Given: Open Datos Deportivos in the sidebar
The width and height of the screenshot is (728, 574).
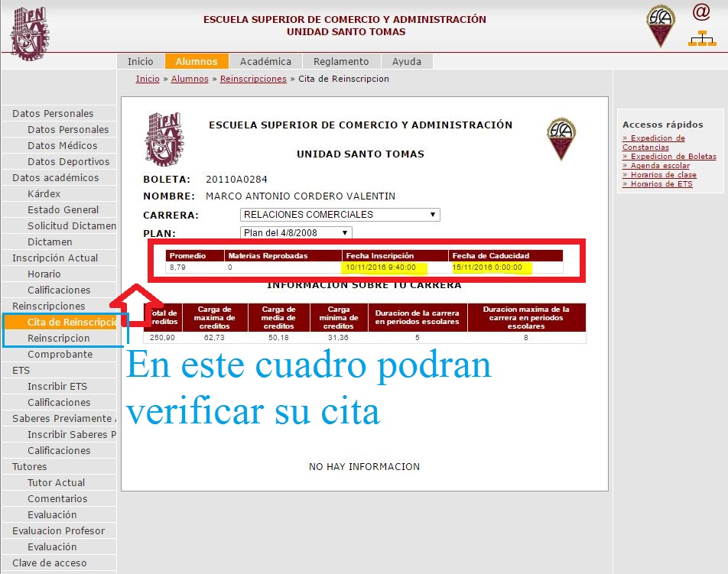Looking at the screenshot, I should [58, 162].
